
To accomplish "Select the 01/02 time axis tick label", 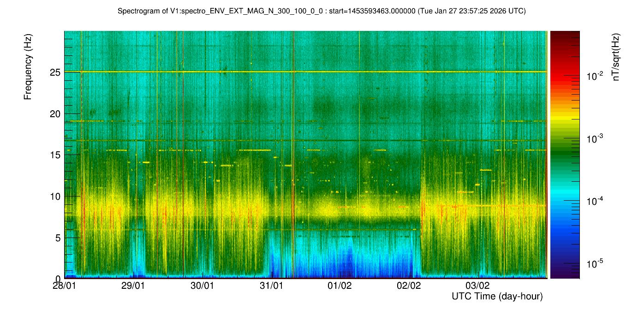I will coord(340,286).
